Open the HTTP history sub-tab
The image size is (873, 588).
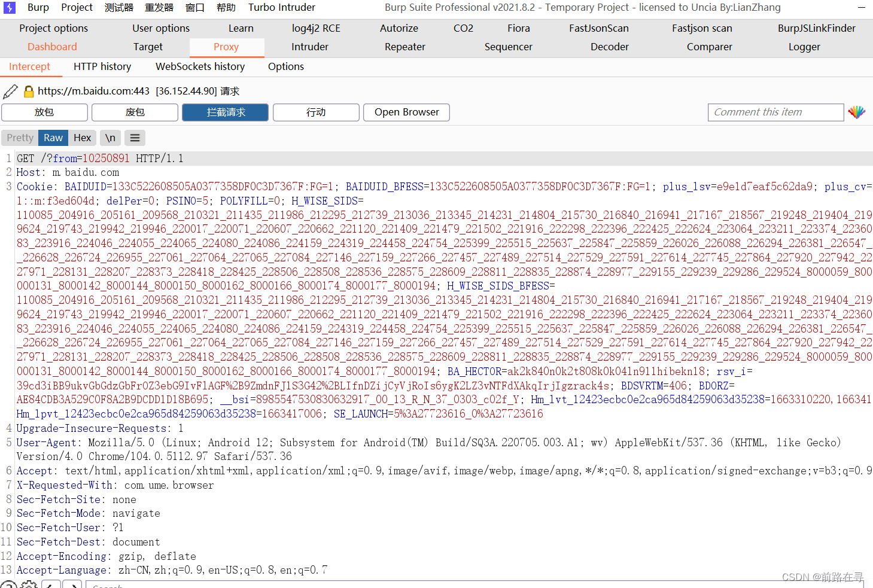click(x=102, y=66)
